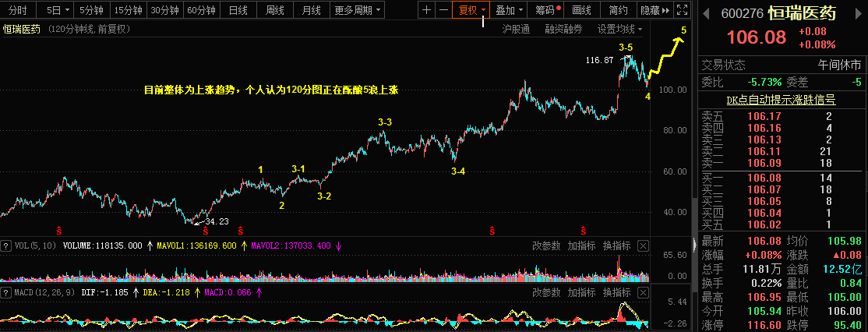Click 换指标 in VOL panel

point(616,245)
